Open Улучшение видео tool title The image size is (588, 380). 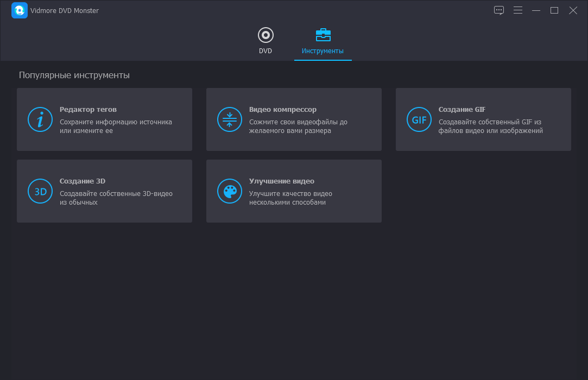(x=282, y=181)
